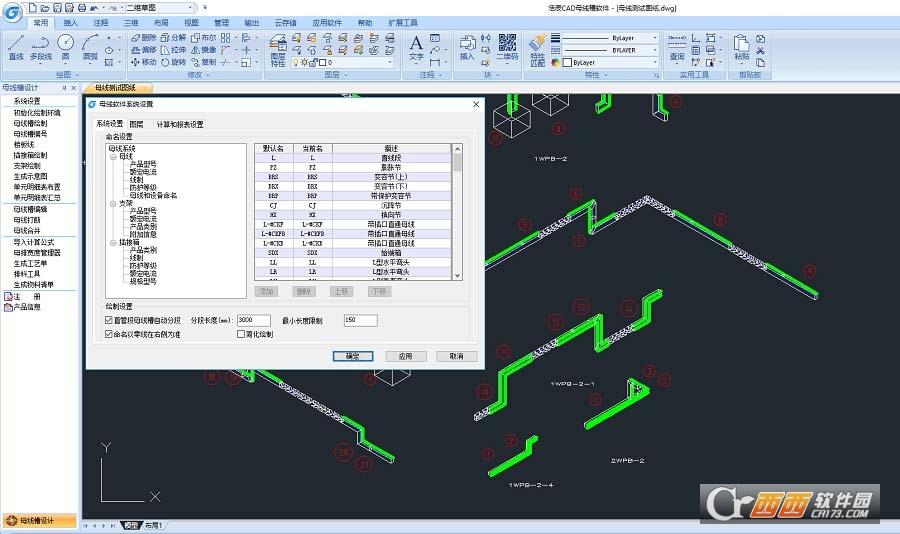900x534 pixels.
Task: Open 图层特性 layer properties manager
Action: 278,50
